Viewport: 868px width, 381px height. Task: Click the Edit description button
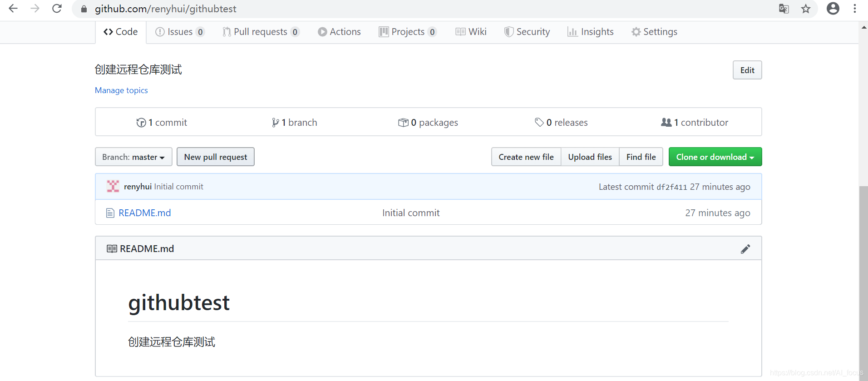coord(747,70)
